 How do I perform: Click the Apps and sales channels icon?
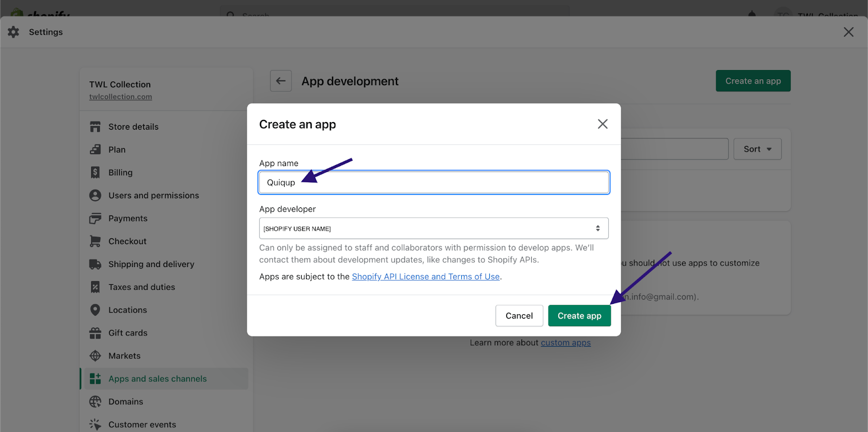click(95, 379)
